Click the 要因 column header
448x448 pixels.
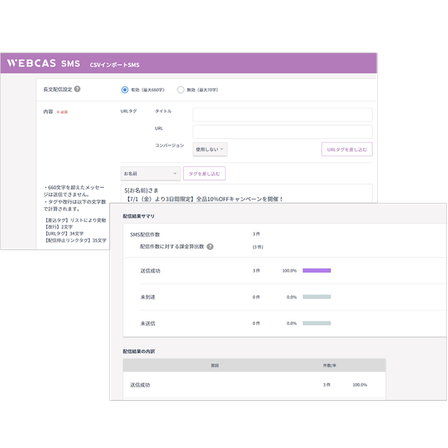pos(215,365)
